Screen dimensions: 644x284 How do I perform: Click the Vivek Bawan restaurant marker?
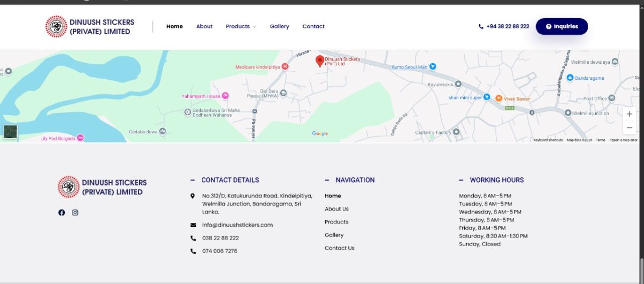(499, 98)
